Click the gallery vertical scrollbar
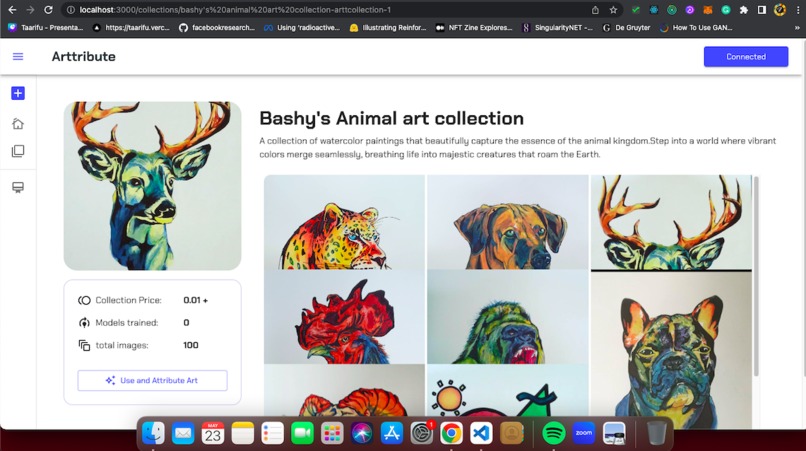The image size is (806, 451). tap(756, 276)
